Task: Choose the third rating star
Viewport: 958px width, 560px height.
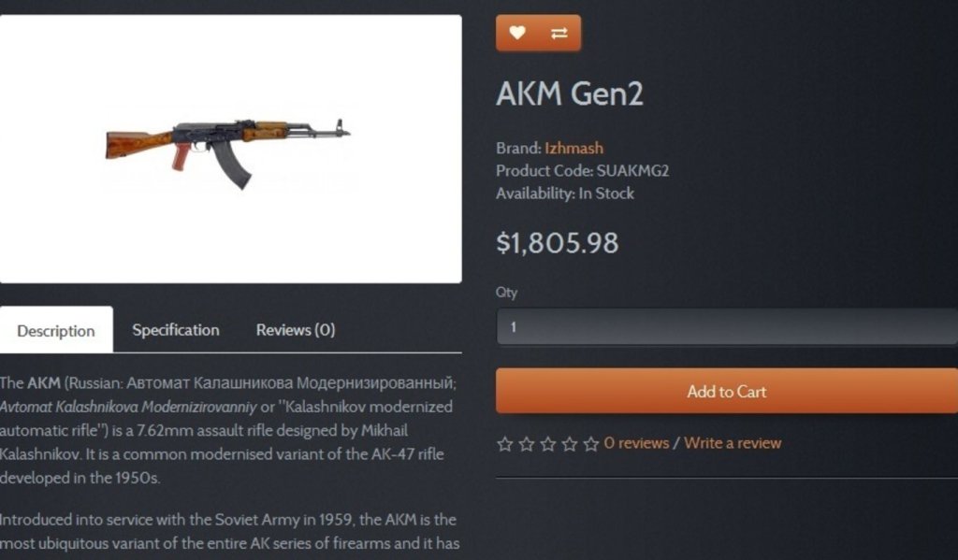Action: pyautogui.click(x=548, y=444)
